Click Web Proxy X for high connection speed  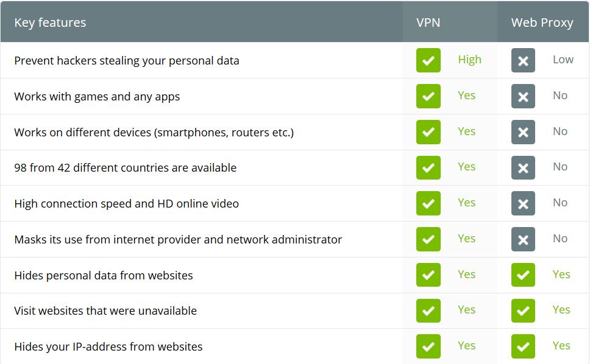point(523,203)
